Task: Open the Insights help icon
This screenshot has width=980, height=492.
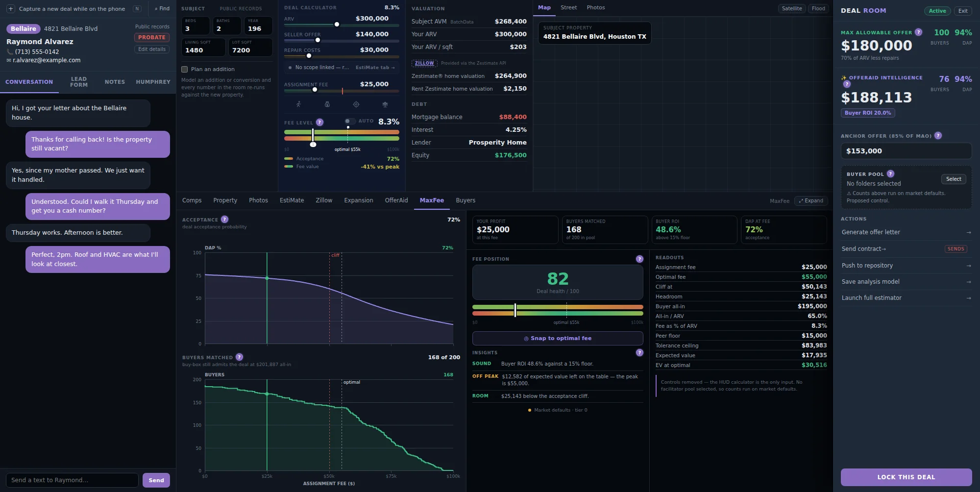Action: point(639,352)
